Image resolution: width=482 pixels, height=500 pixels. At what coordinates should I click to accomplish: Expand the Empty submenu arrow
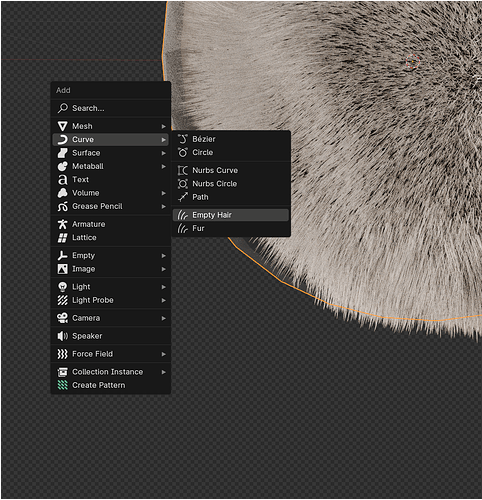(x=164, y=256)
